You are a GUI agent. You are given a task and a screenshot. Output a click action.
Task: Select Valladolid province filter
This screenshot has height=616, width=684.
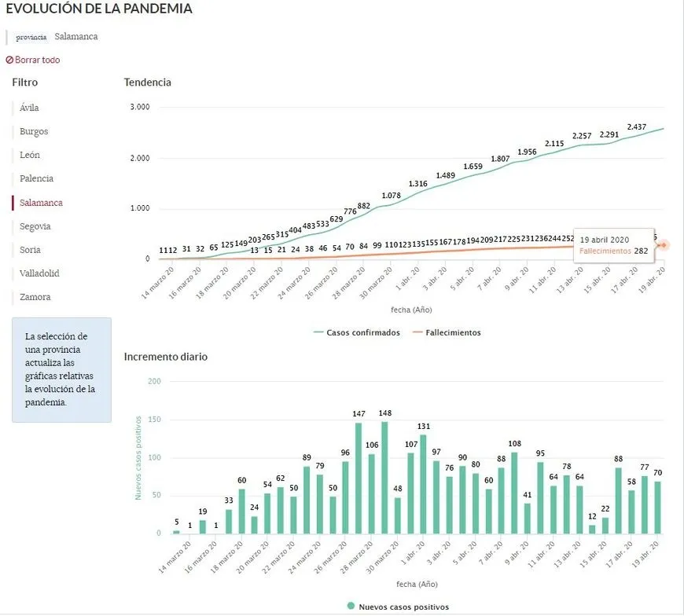[x=39, y=273]
